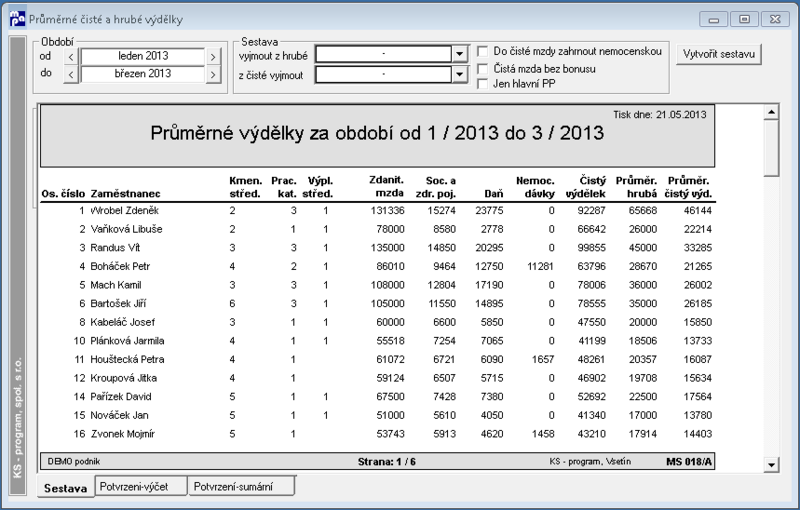Click the 'Zdanit. mzda' column header
This screenshot has height=510, width=800.
387,187
